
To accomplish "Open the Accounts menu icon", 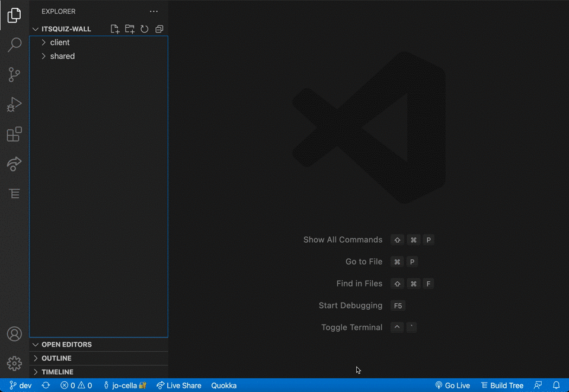I will click(14, 334).
